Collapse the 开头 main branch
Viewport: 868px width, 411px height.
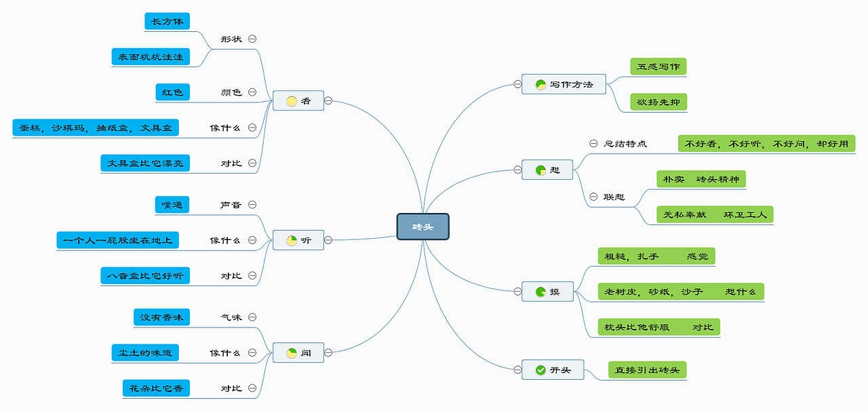coord(517,370)
